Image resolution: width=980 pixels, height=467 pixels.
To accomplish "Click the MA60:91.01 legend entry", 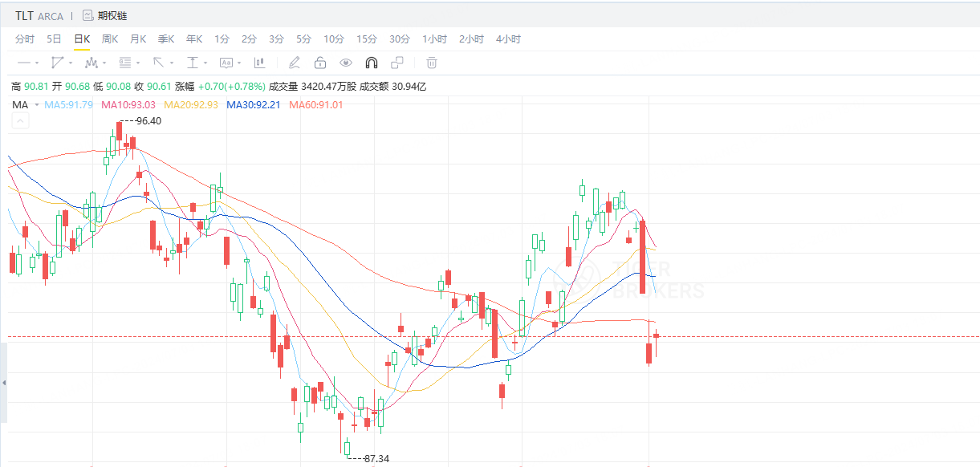I will tap(316, 105).
